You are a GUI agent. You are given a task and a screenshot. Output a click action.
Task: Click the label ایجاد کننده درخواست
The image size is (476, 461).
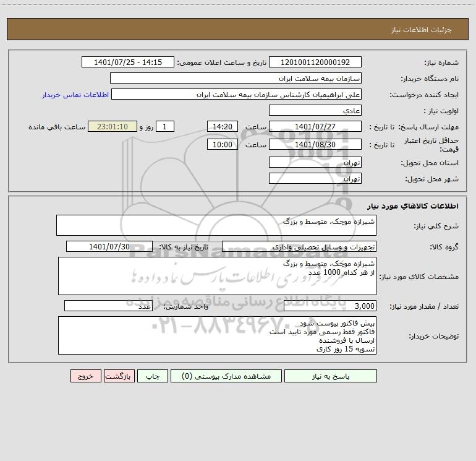click(x=424, y=95)
